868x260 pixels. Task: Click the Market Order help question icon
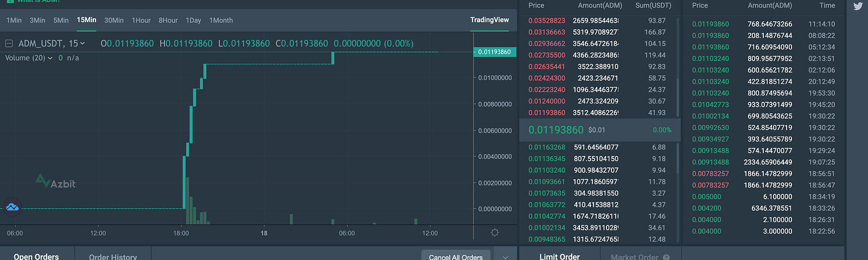(x=666, y=257)
